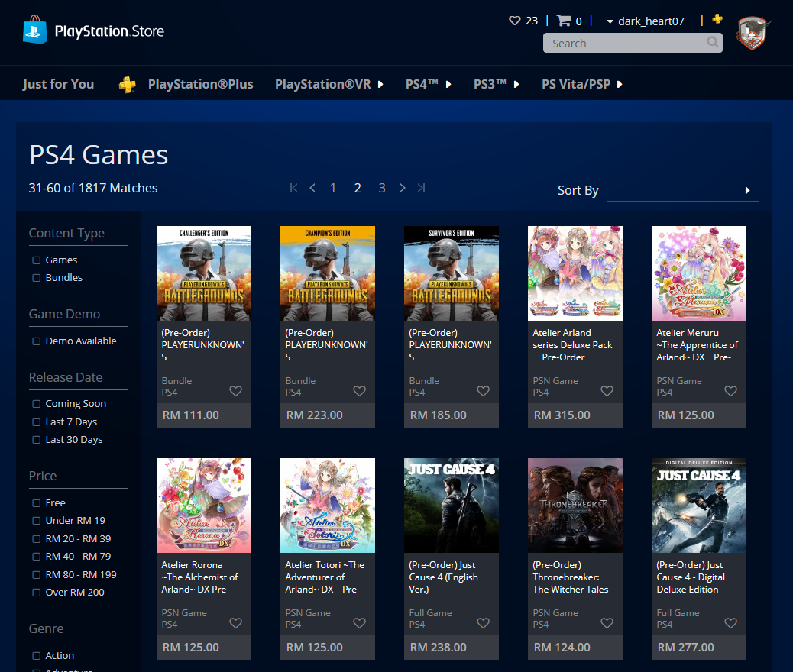Open PUBG Champion's Edition cover

coord(328,273)
